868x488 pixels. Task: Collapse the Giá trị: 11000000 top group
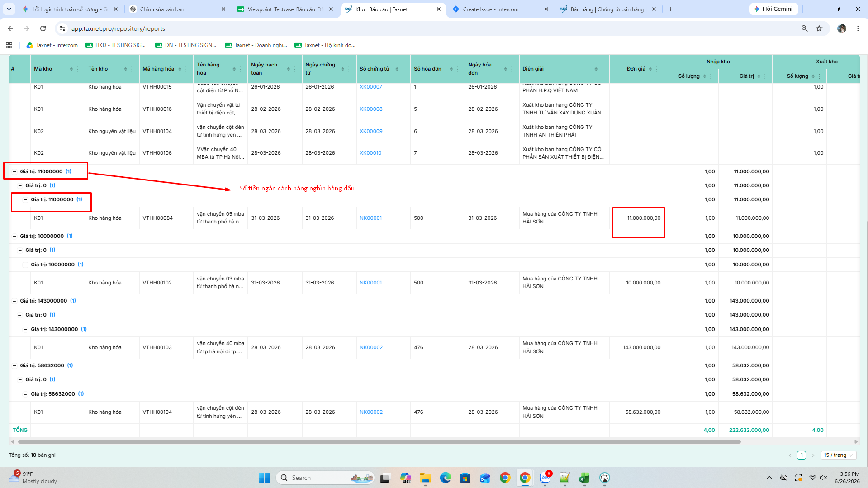click(x=14, y=172)
